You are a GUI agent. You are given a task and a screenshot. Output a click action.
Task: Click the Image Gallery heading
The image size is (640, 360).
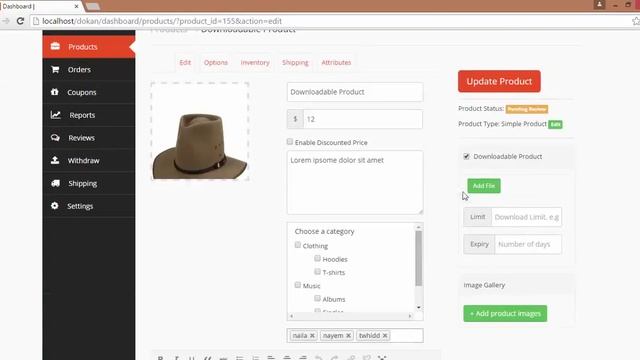(x=484, y=285)
